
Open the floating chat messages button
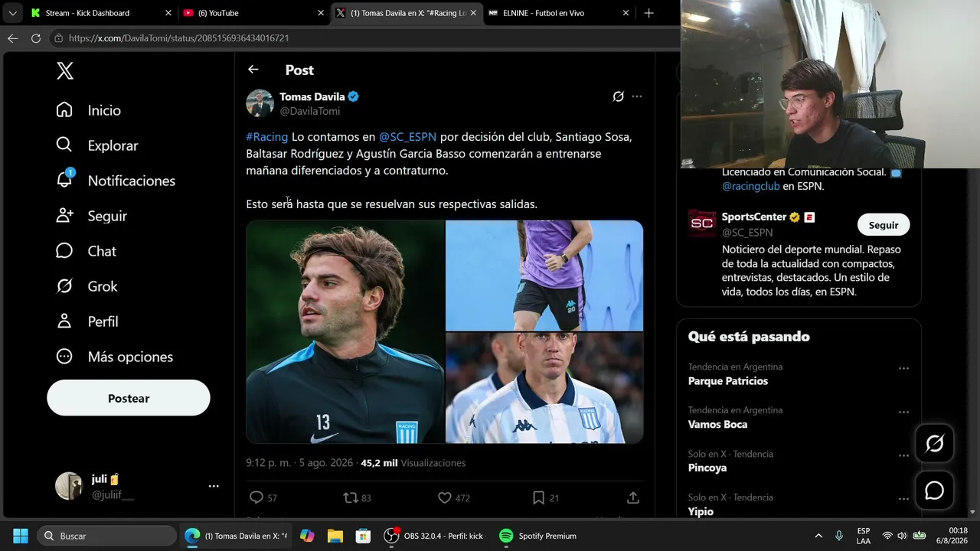(935, 491)
